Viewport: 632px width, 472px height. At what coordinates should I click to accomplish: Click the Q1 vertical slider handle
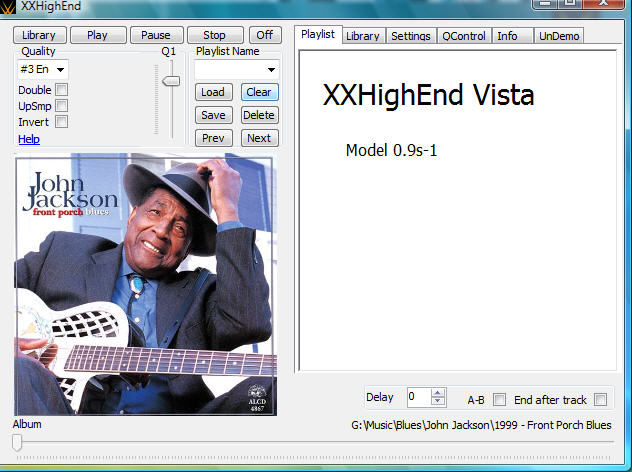pyautogui.click(x=171, y=81)
